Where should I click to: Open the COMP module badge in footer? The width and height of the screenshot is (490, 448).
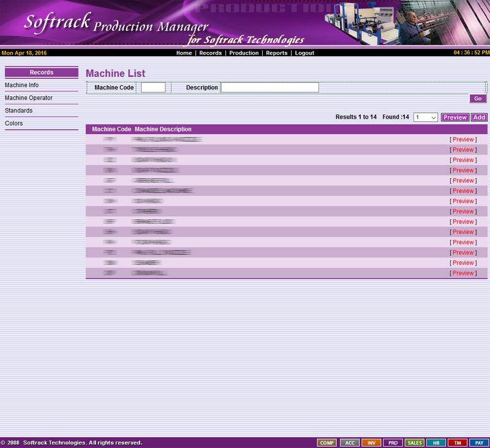(x=327, y=442)
